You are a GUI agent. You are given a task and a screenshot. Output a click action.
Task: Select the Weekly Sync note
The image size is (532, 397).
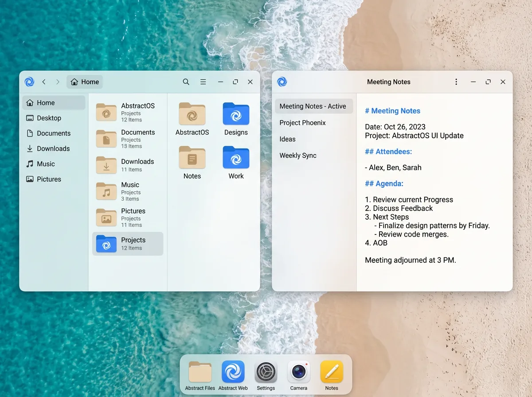click(x=314, y=156)
